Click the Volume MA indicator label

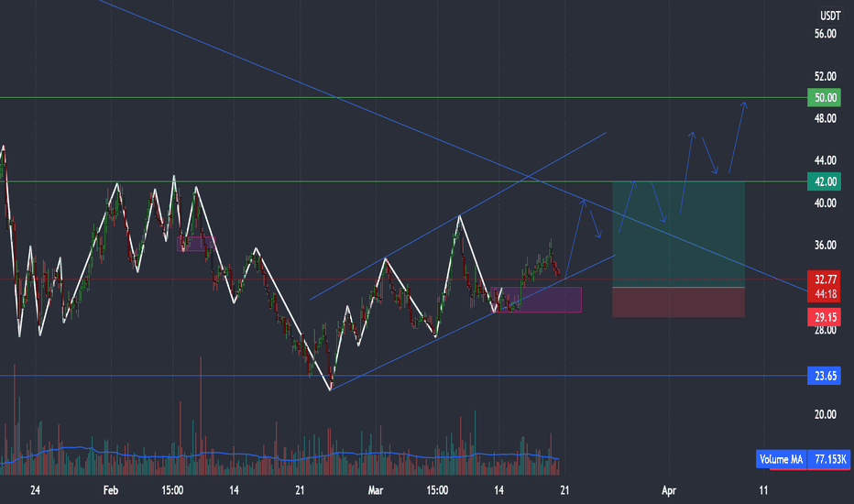tap(781, 459)
